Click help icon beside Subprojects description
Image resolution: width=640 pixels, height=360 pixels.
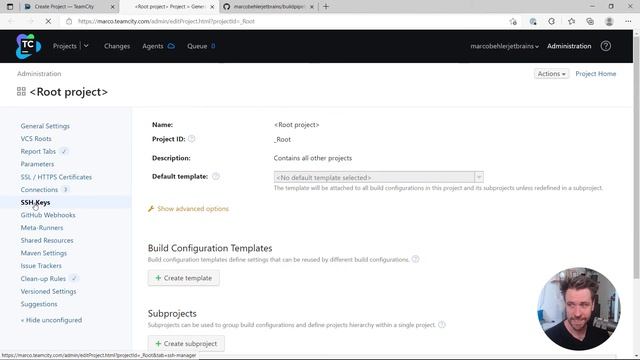click(x=442, y=325)
